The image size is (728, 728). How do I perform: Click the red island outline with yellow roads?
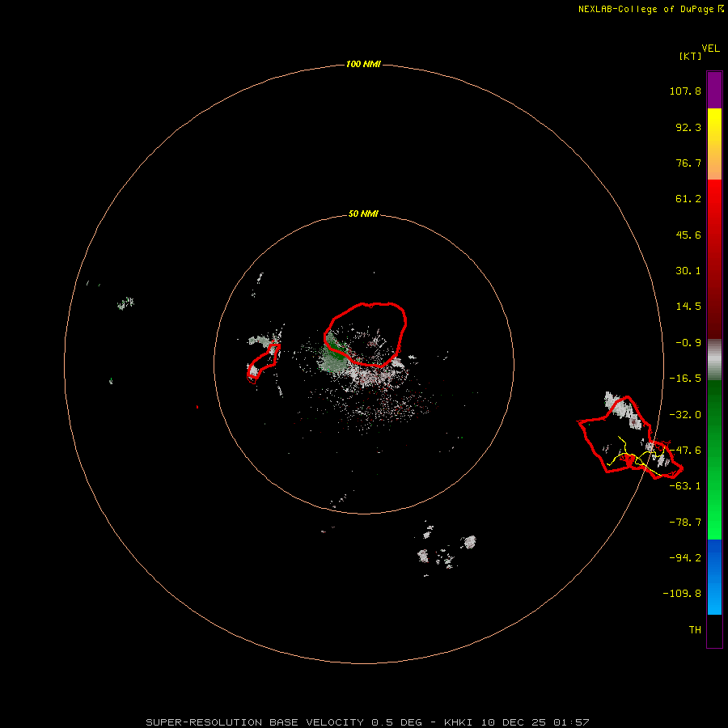(630, 438)
